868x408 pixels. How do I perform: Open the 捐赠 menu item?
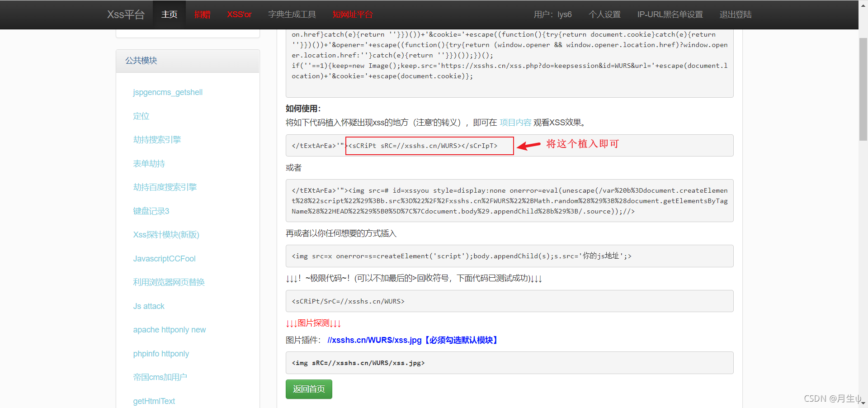[203, 14]
